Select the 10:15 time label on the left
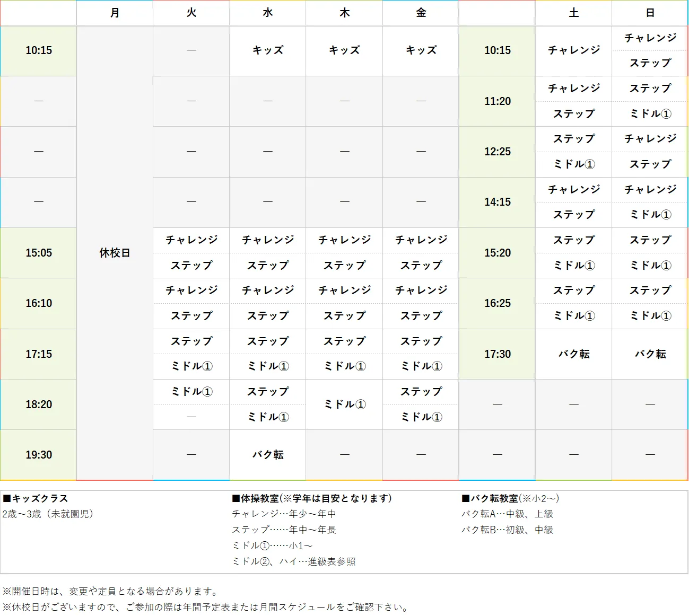This screenshot has height=616, width=689. coord(38,50)
